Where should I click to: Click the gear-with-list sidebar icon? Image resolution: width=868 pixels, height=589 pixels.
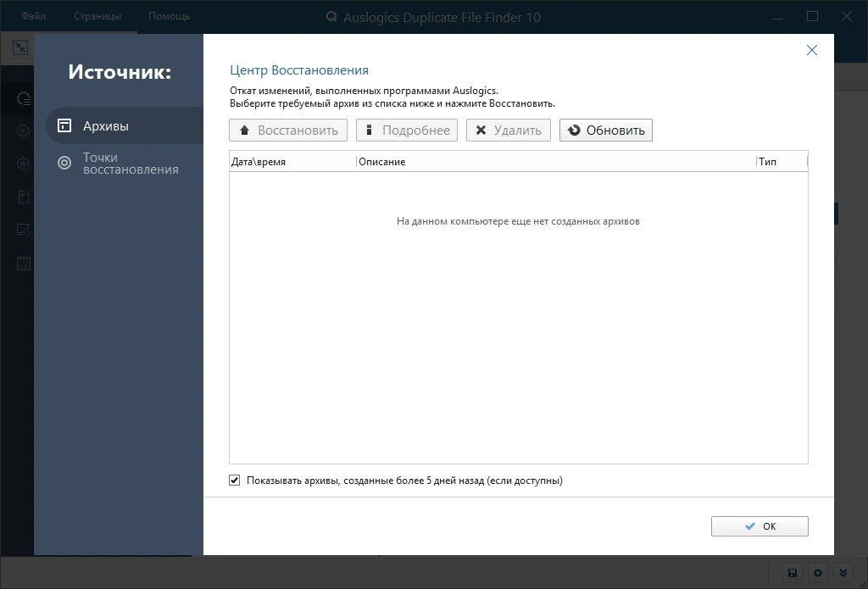pos(23,98)
